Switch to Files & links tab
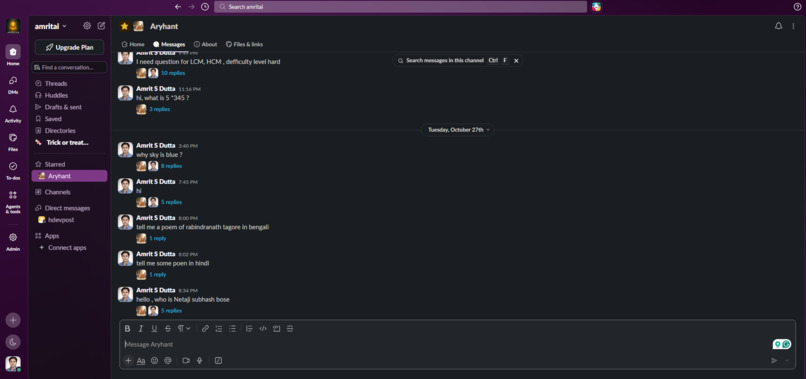The height and width of the screenshot is (379, 806). pyautogui.click(x=244, y=44)
